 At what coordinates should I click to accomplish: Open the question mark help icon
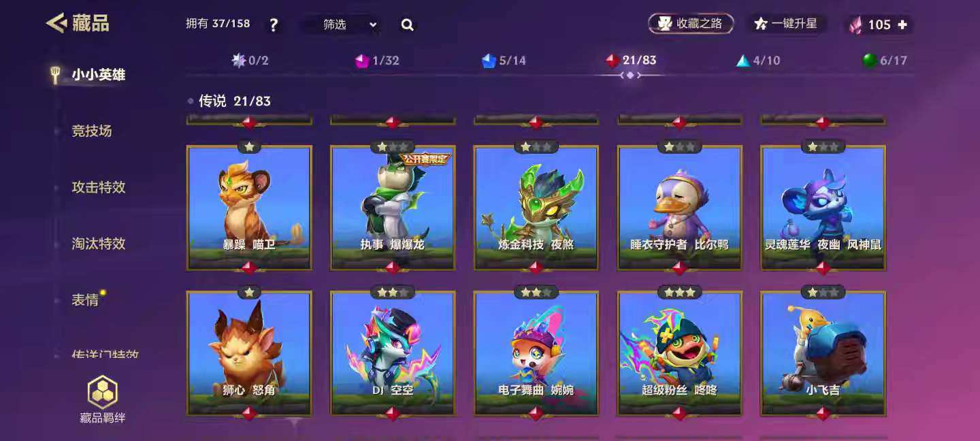click(274, 25)
